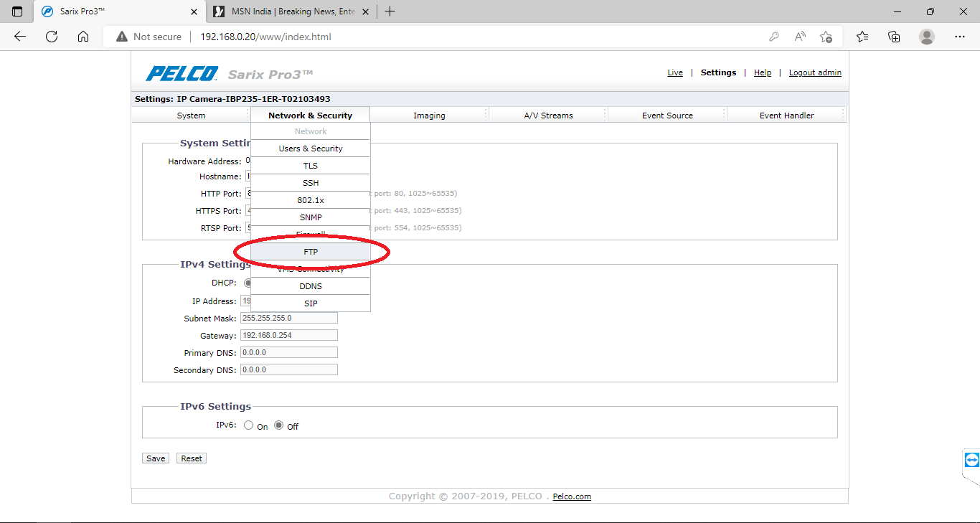Viewport: 980px width, 523px height.
Task: Switch to the Imaging tab
Action: (428, 115)
